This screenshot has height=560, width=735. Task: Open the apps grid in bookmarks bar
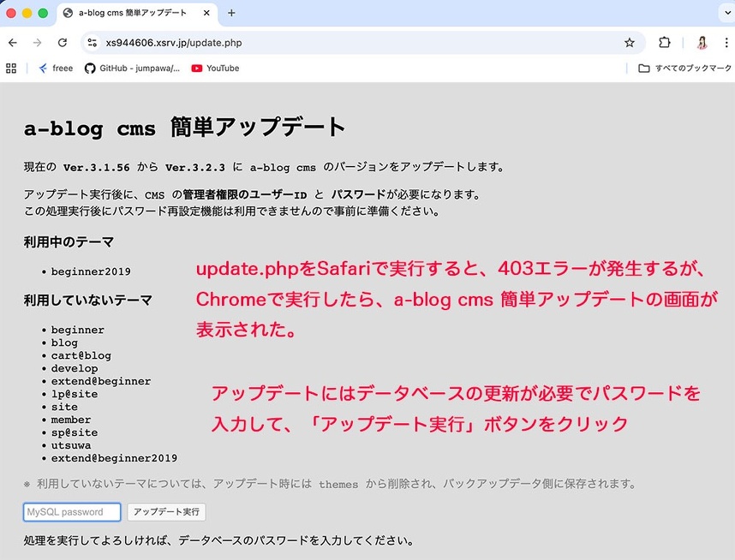click(x=11, y=69)
